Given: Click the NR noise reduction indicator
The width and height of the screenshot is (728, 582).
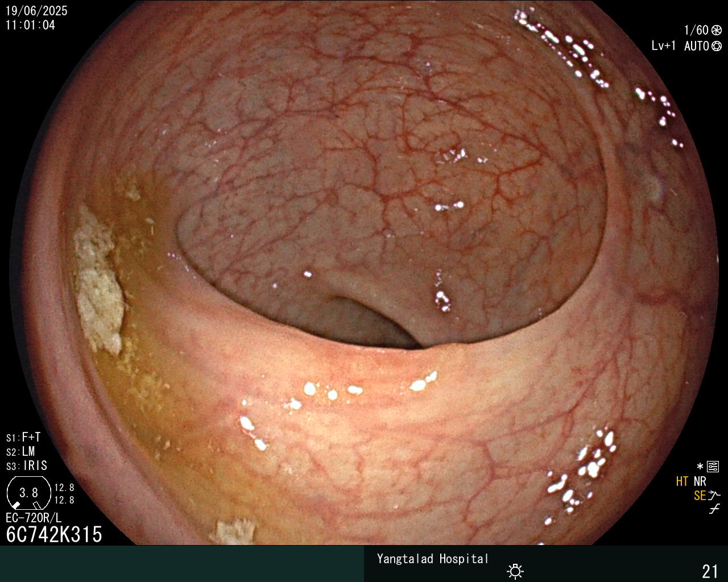Looking at the screenshot, I should click(700, 481).
